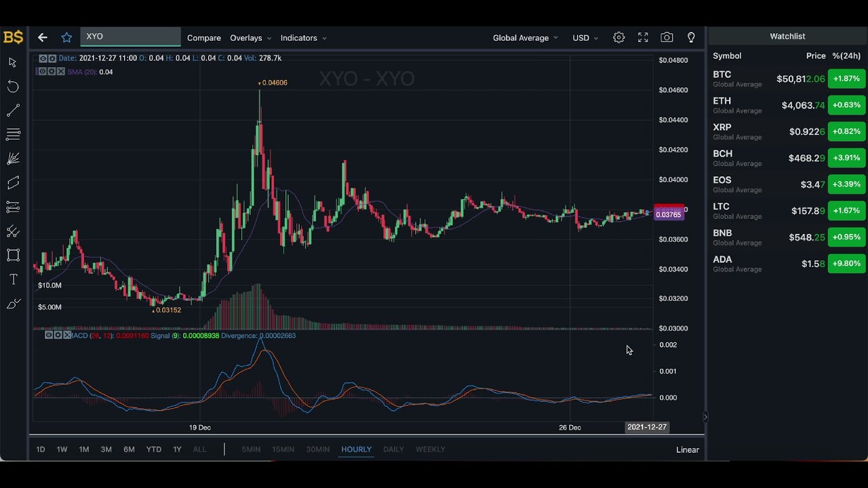This screenshot has width=868, height=488.
Task: Select the 1Y time range
Action: [x=177, y=449]
